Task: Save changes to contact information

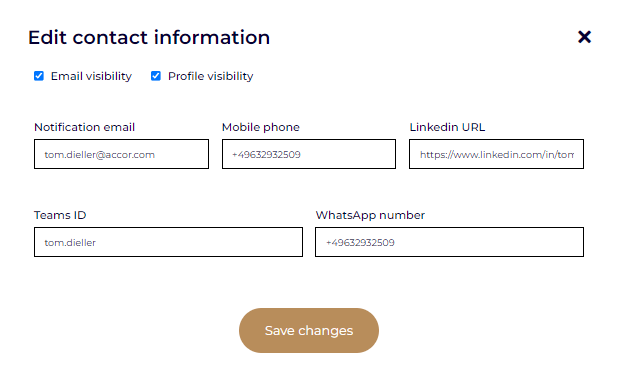Action: [309, 331]
